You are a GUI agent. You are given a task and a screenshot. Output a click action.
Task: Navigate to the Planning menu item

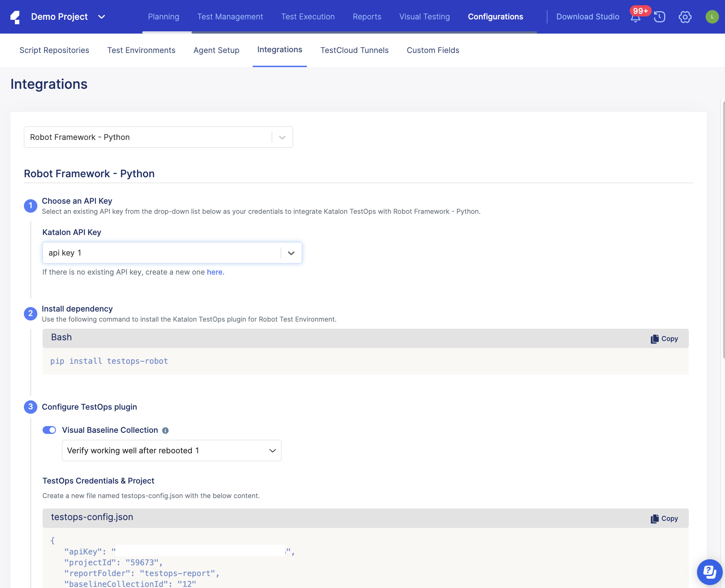(x=164, y=16)
